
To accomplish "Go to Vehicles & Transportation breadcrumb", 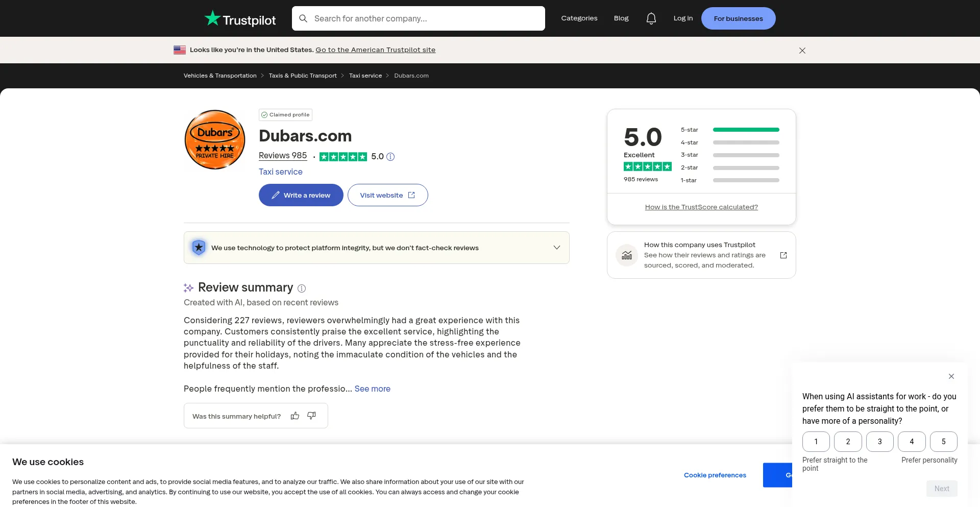I will [x=220, y=76].
